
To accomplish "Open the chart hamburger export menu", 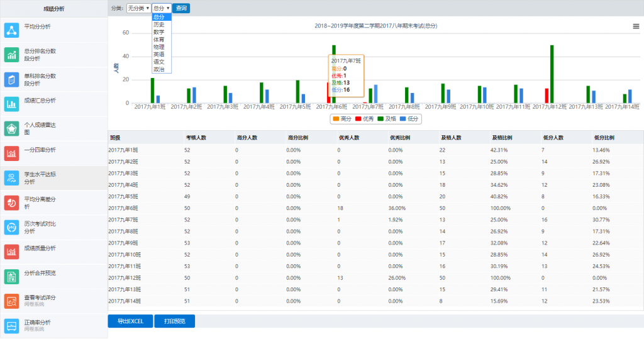I will click(636, 26).
